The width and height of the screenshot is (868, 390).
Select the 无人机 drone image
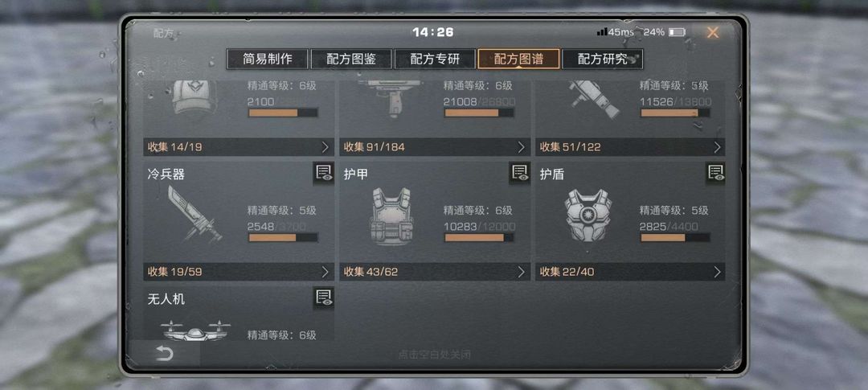(195, 330)
